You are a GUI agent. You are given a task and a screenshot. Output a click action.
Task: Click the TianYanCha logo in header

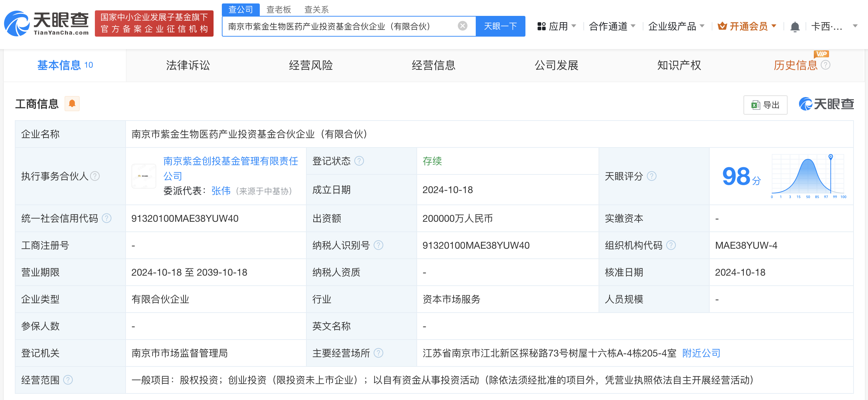tap(47, 23)
